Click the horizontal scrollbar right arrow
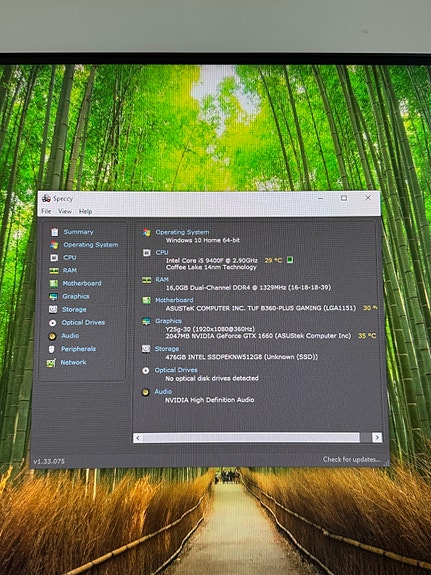The width and height of the screenshot is (431, 575). [x=377, y=437]
